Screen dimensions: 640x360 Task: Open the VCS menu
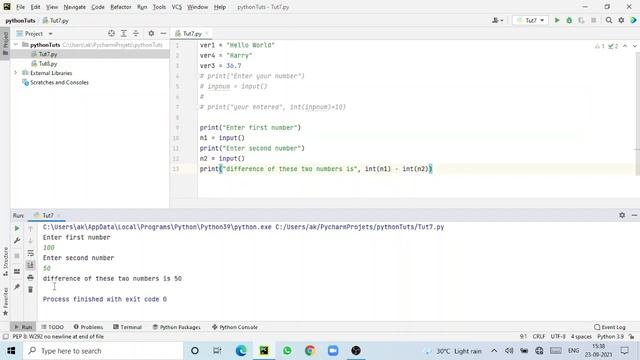(177, 7)
